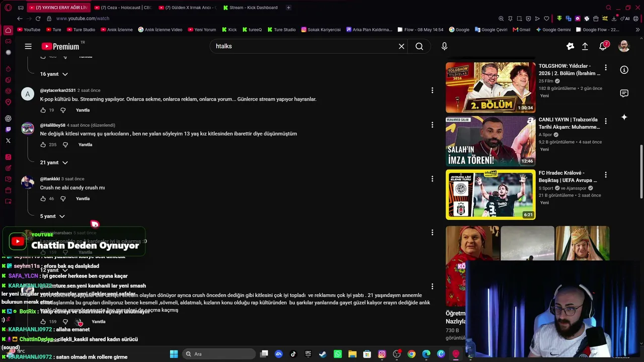Viewport: 644px width, 362px height.
Task: Clear the 'htalks' search query
Action: (401, 46)
